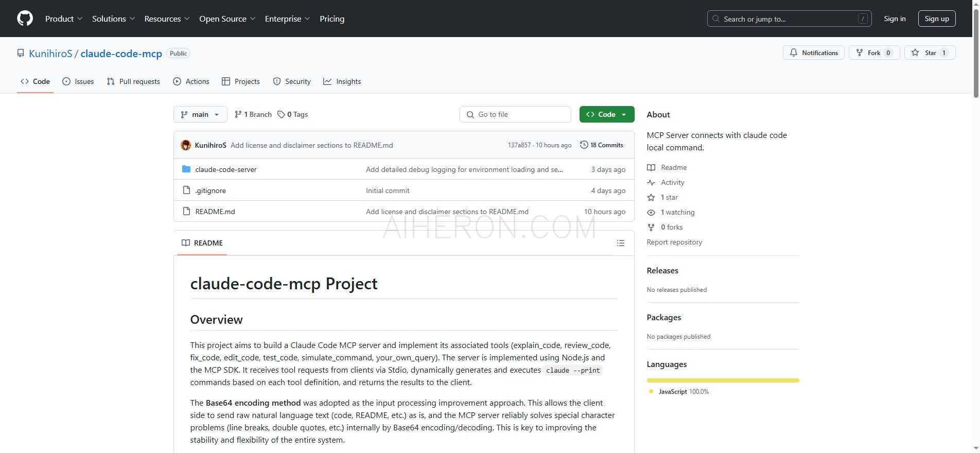The image size is (980, 453).
Task: Click Report repository link
Action: tap(674, 242)
